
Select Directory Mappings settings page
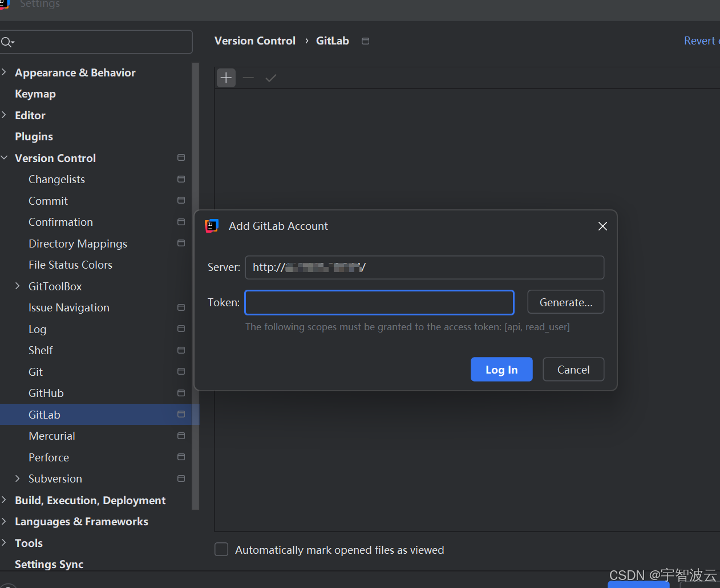click(78, 244)
